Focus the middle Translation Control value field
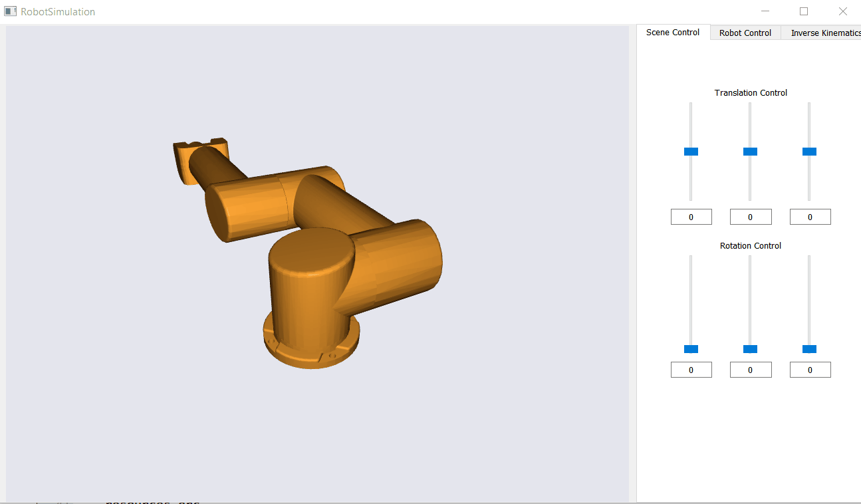The width and height of the screenshot is (861, 504). point(751,217)
